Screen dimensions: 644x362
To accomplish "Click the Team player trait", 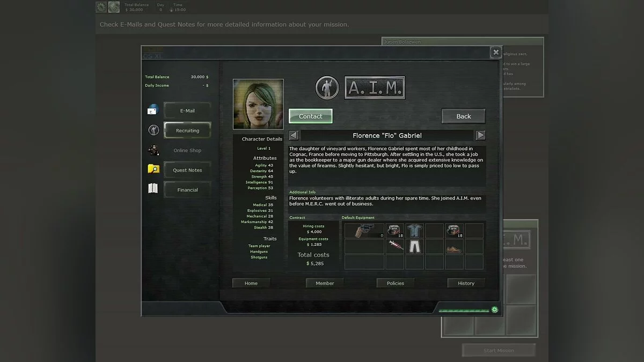I will point(259,246).
